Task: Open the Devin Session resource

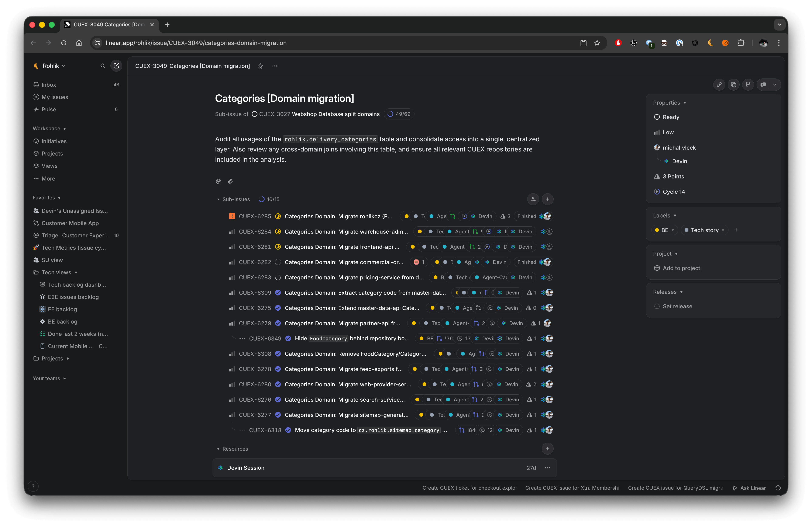Action: click(x=246, y=468)
